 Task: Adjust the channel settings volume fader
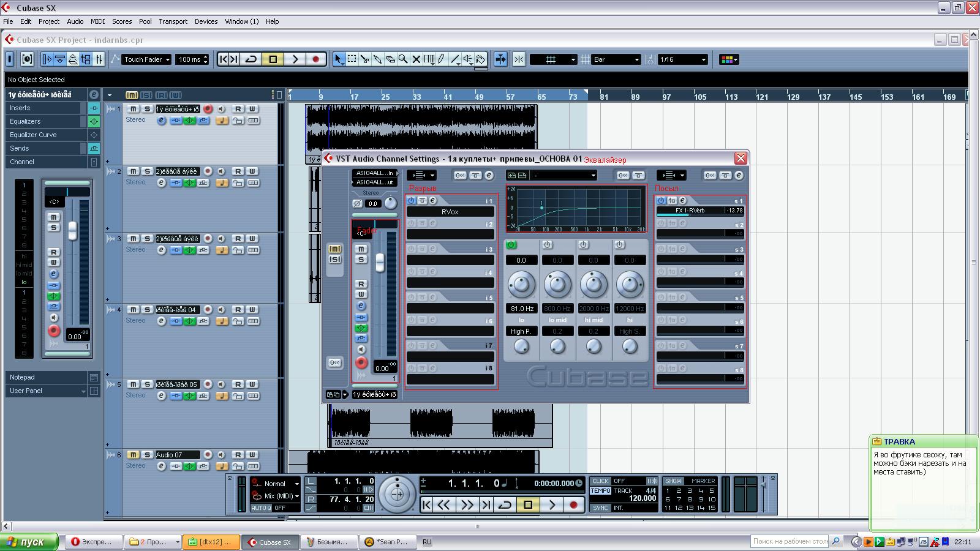380,262
